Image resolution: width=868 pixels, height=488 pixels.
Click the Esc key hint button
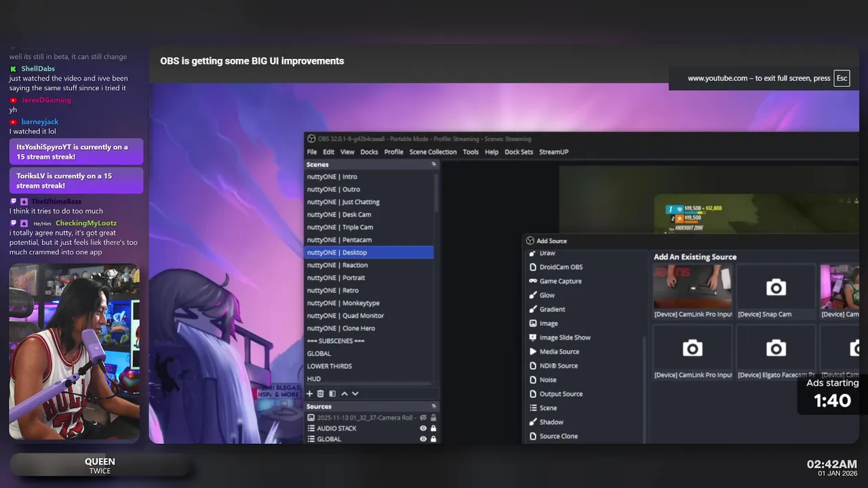842,78
